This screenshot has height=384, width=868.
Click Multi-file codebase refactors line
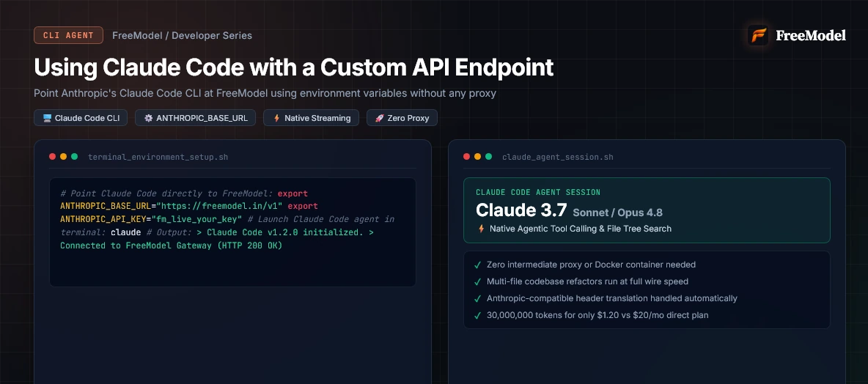coord(587,281)
